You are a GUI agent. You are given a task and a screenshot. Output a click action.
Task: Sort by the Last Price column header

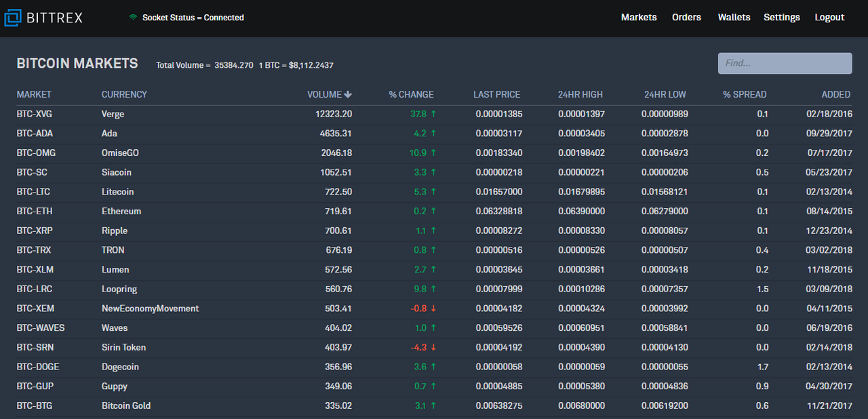click(496, 95)
